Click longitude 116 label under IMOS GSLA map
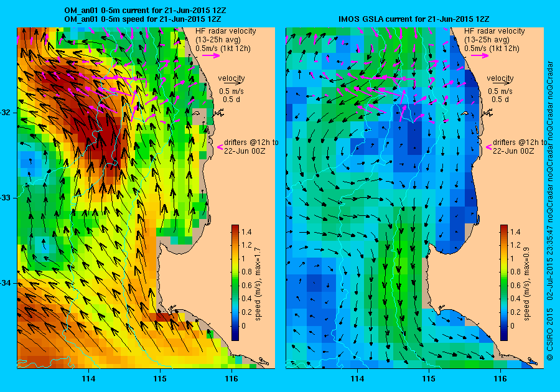The image size is (560, 392). click(x=500, y=379)
